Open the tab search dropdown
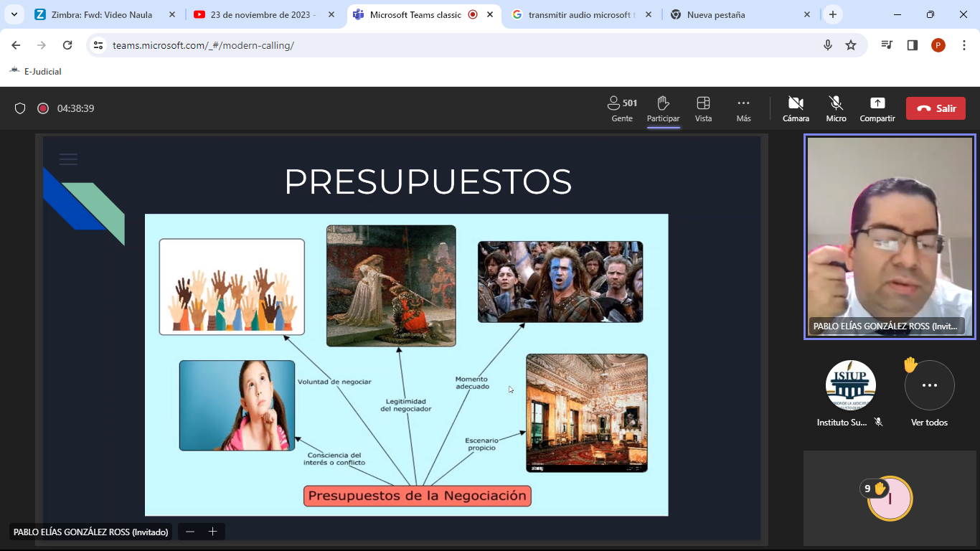This screenshot has width=980, height=551. [14, 14]
